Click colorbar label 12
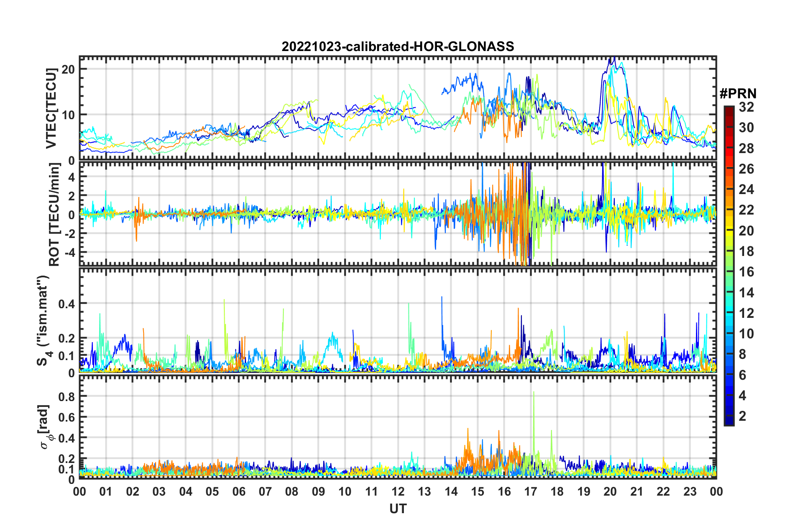796x532 pixels. [747, 313]
